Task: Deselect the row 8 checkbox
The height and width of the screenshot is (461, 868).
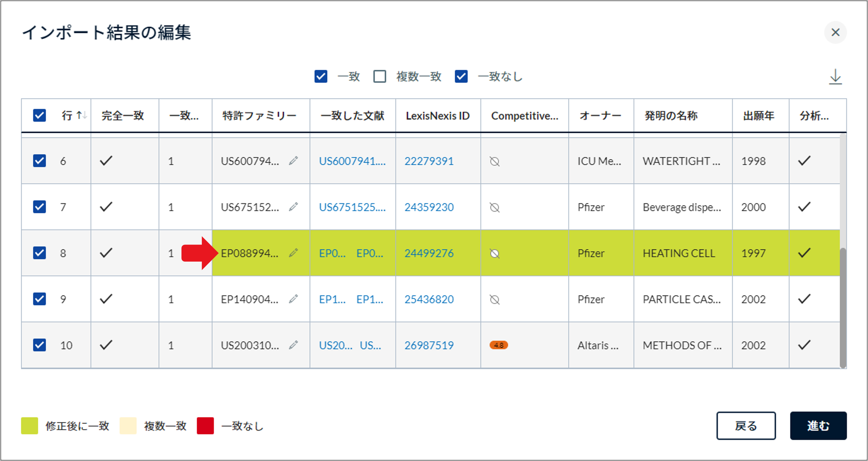Action: pyautogui.click(x=39, y=253)
